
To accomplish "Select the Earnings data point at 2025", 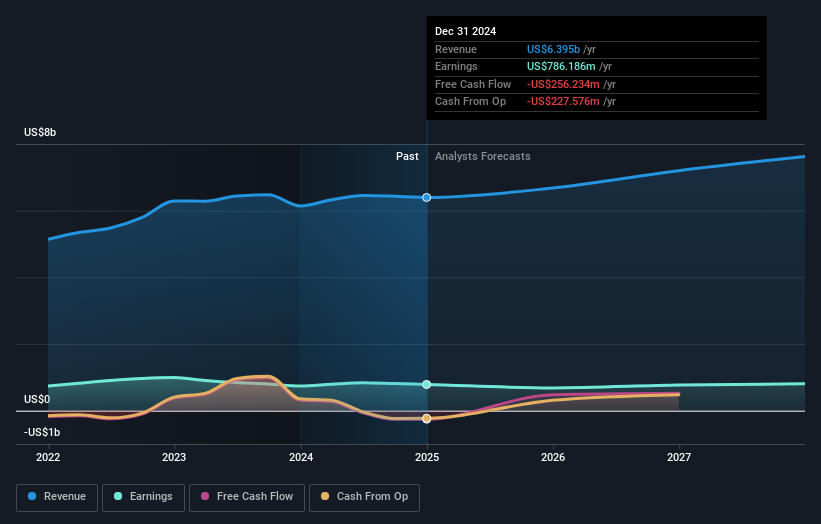I will click(x=427, y=384).
